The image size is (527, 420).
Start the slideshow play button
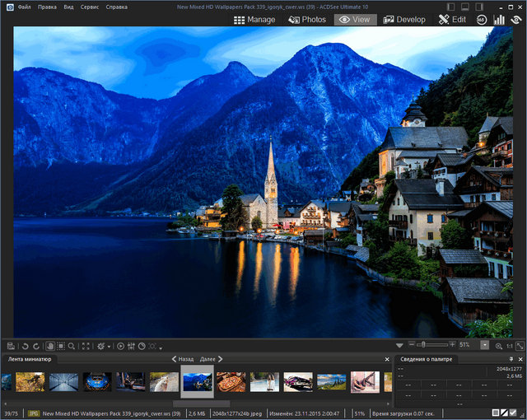point(120,347)
